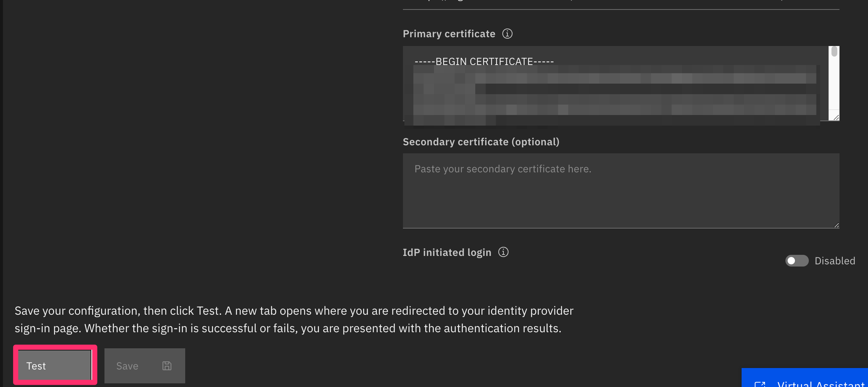Click the Primary certificate field label

pyautogui.click(x=449, y=34)
